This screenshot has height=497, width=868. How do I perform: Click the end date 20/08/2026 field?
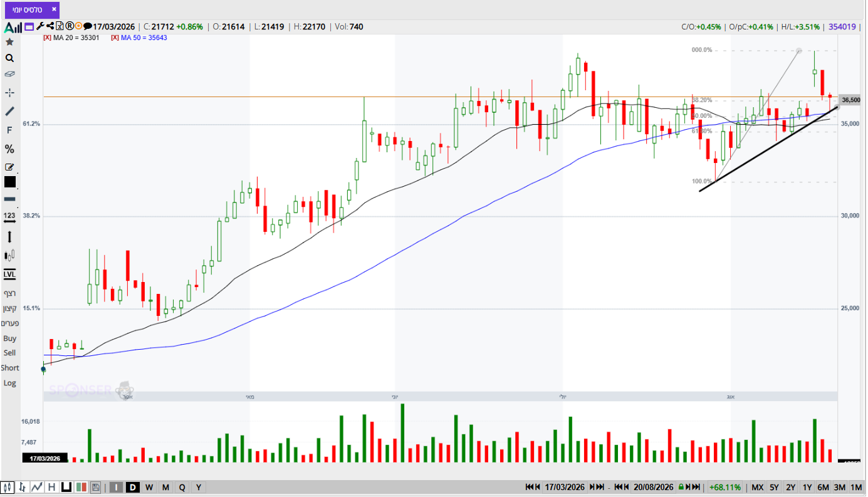(653, 487)
